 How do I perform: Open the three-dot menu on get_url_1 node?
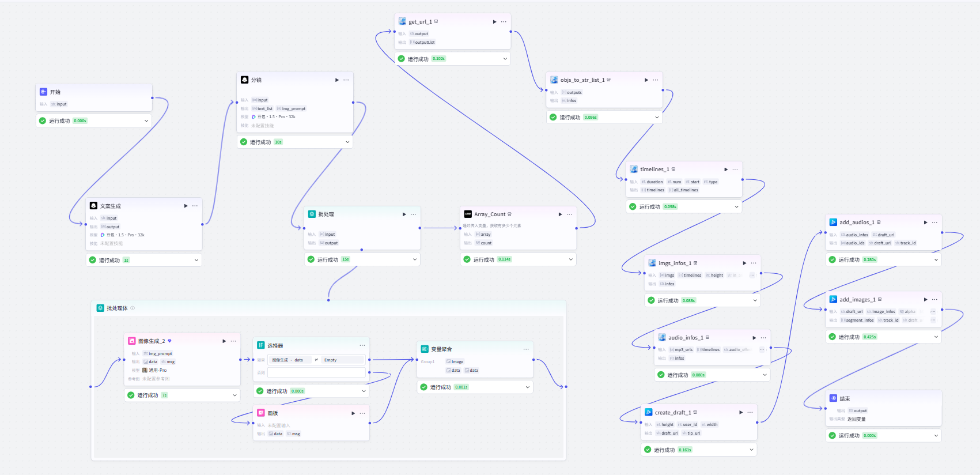point(504,22)
